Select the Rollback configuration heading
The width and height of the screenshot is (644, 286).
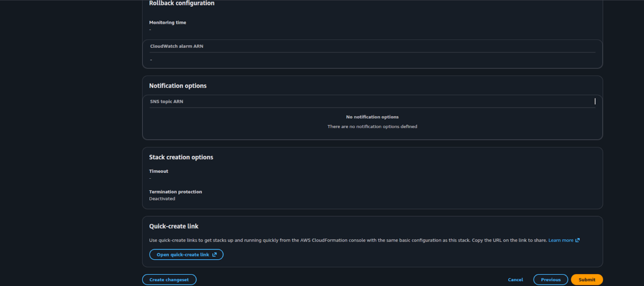pyautogui.click(x=181, y=3)
